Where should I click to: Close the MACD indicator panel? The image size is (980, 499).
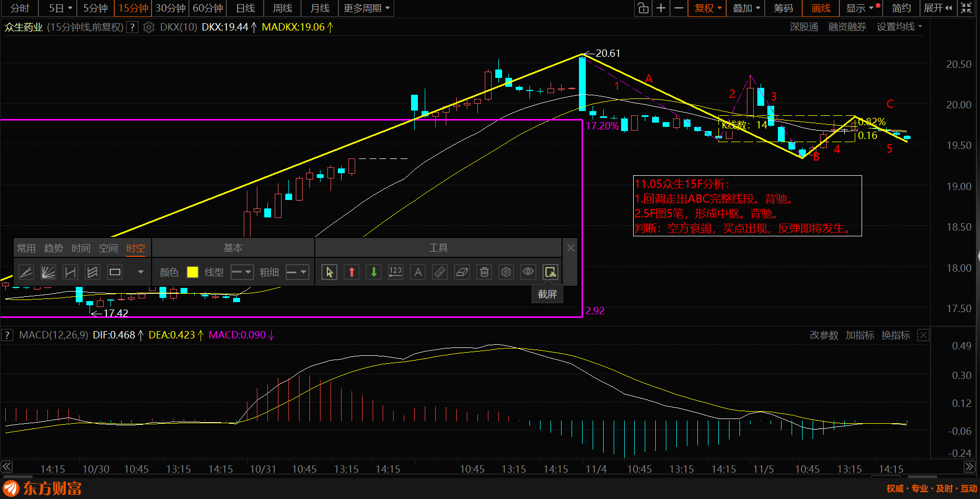pyautogui.click(x=923, y=335)
